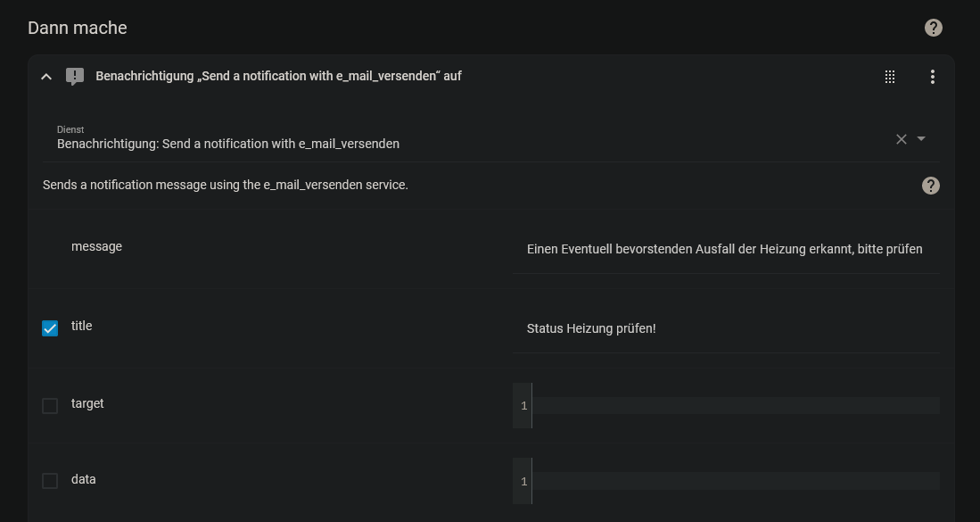This screenshot has width=980, height=522.
Task: Expand the Dienst dropdown arrow
Action: (921, 139)
